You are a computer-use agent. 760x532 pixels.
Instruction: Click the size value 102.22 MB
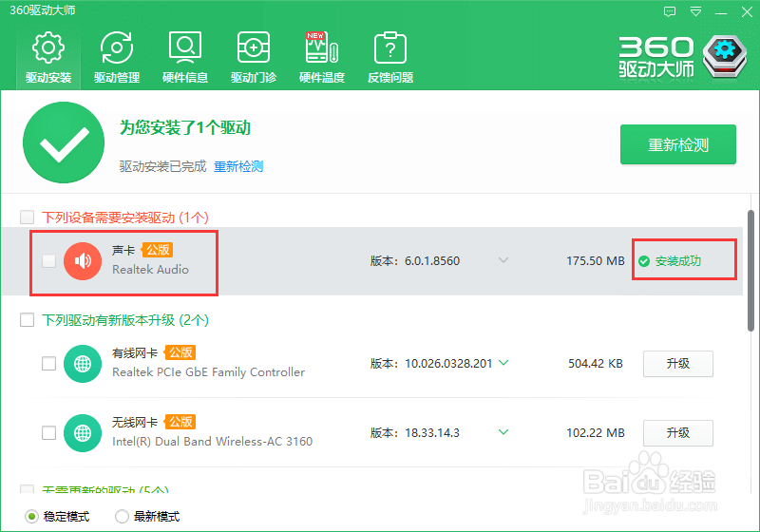click(596, 432)
